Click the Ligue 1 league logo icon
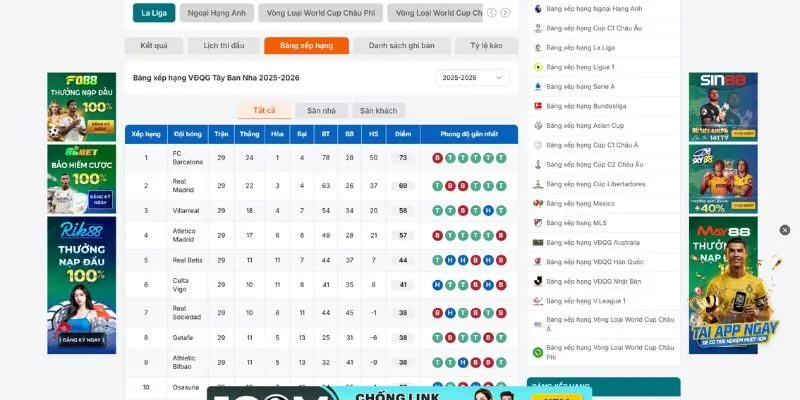Viewport: 800px width, 400px height. (538, 67)
